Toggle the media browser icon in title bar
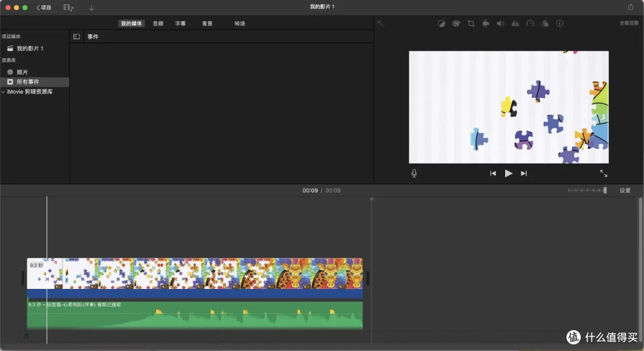Image resolution: width=644 pixels, height=351 pixels. pos(68,7)
